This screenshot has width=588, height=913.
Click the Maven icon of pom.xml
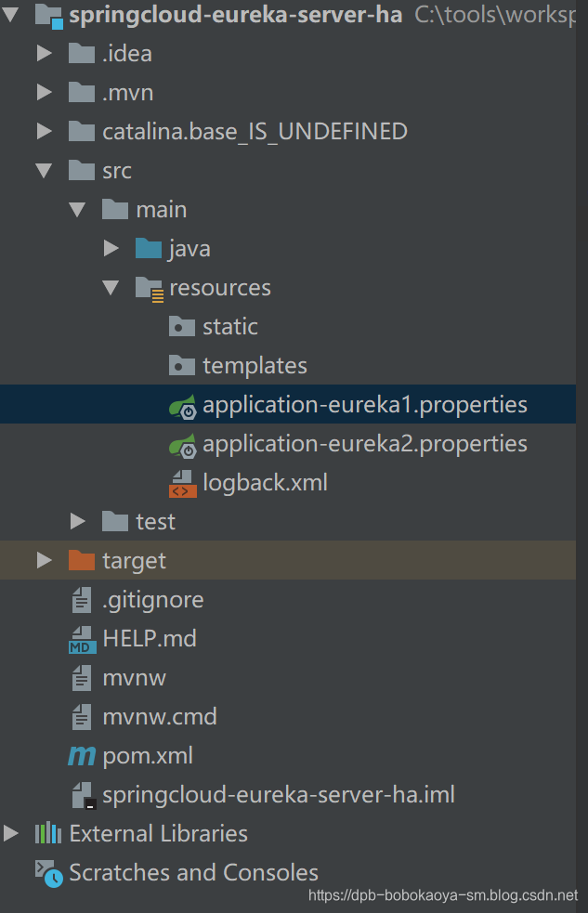(82, 756)
